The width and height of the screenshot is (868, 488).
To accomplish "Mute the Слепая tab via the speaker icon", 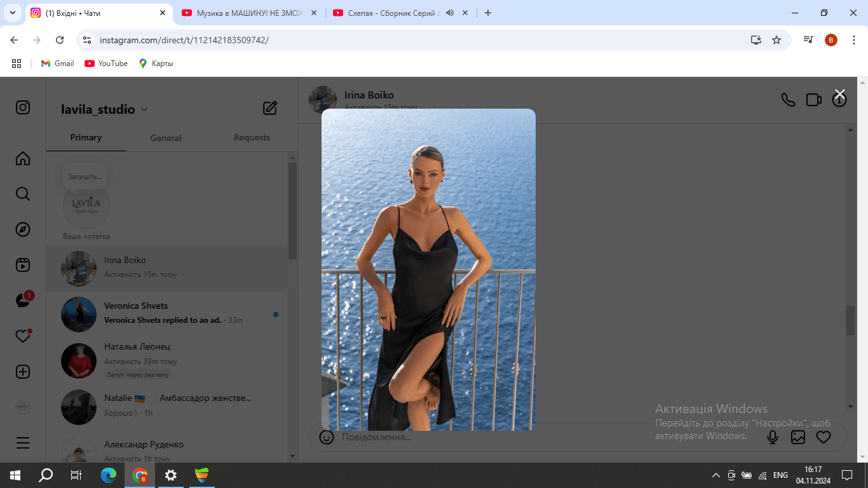I will pos(450,13).
